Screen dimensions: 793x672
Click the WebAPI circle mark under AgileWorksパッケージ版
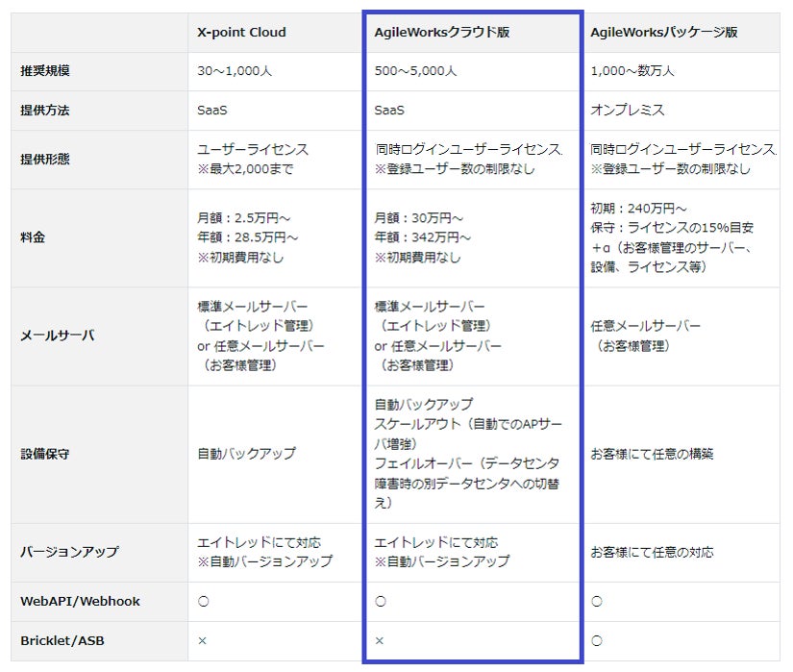tap(597, 601)
